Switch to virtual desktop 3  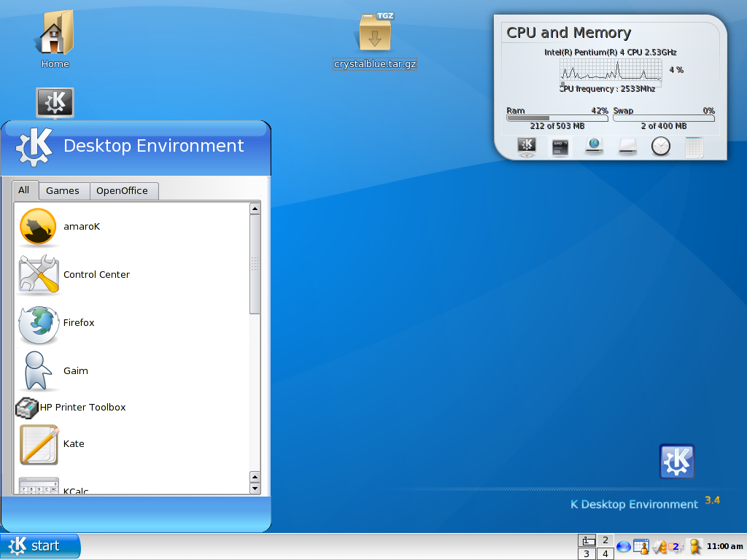pos(587,553)
